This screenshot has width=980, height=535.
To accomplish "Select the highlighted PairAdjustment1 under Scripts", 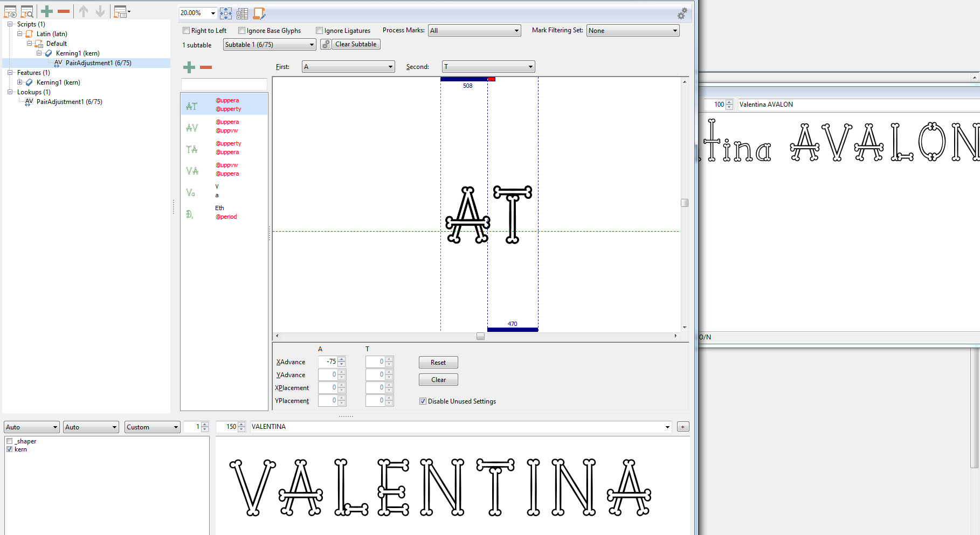I will point(98,63).
